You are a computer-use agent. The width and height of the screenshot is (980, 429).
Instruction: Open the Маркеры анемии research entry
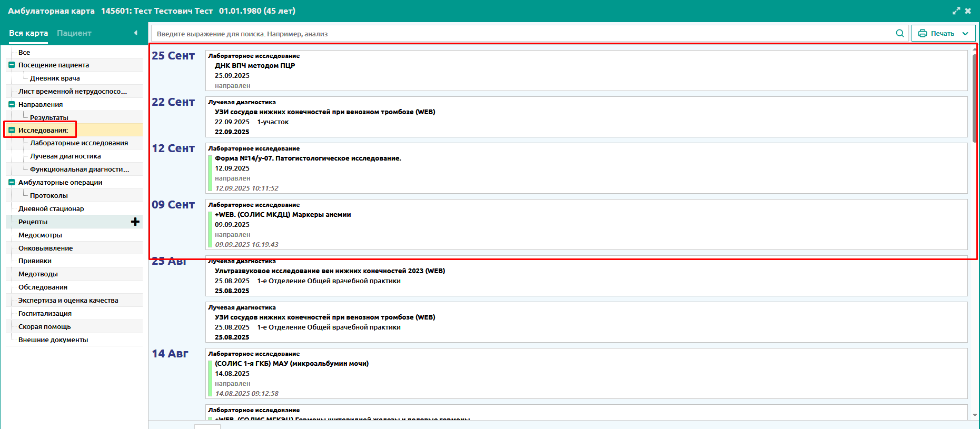click(x=283, y=215)
